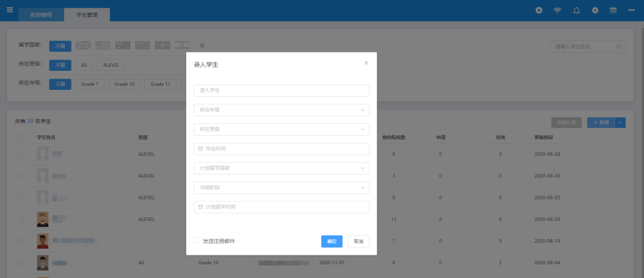Filter grade by Grade 7
The height and width of the screenshot is (278, 644).
(89, 85)
